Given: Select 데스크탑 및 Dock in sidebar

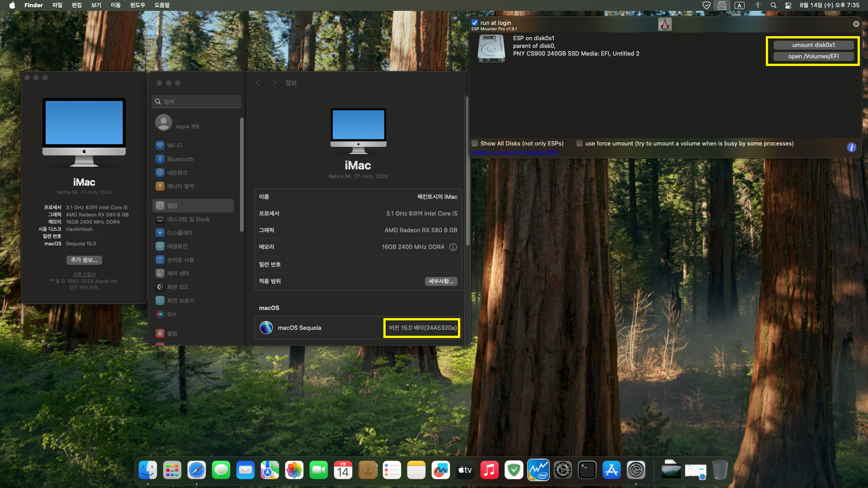Looking at the screenshot, I should click(193, 219).
